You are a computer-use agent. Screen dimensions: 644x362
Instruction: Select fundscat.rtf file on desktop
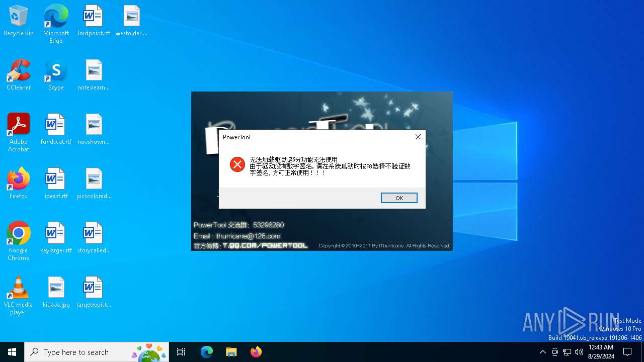(x=56, y=129)
